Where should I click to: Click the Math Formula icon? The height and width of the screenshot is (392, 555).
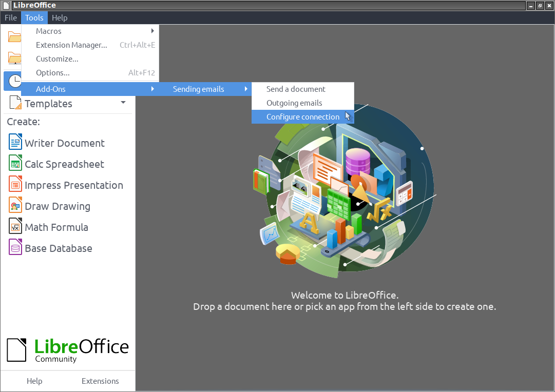(15, 226)
